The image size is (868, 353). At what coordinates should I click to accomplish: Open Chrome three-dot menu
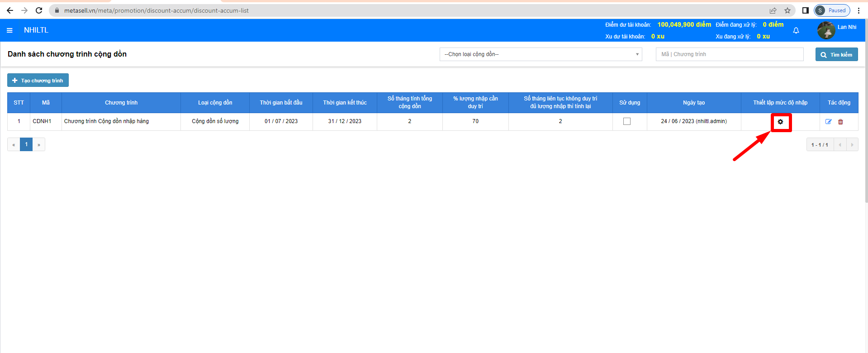pos(859,10)
